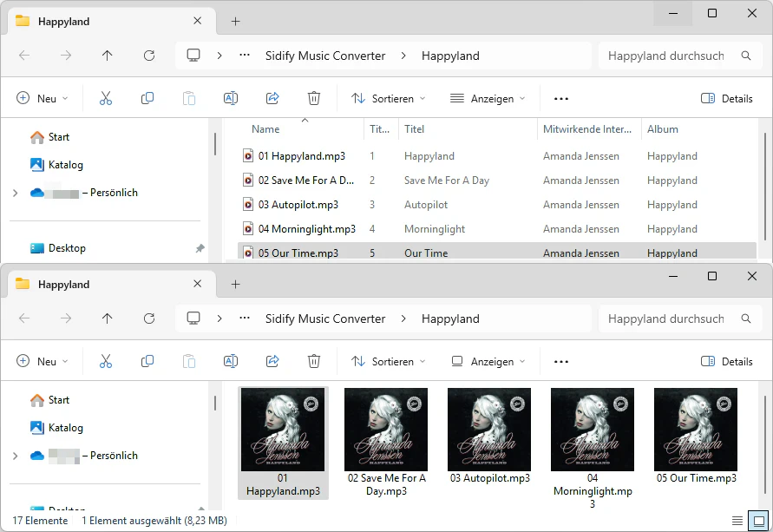Click the Delete trash icon in the lower window
The image size is (773, 532).
[314, 361]
